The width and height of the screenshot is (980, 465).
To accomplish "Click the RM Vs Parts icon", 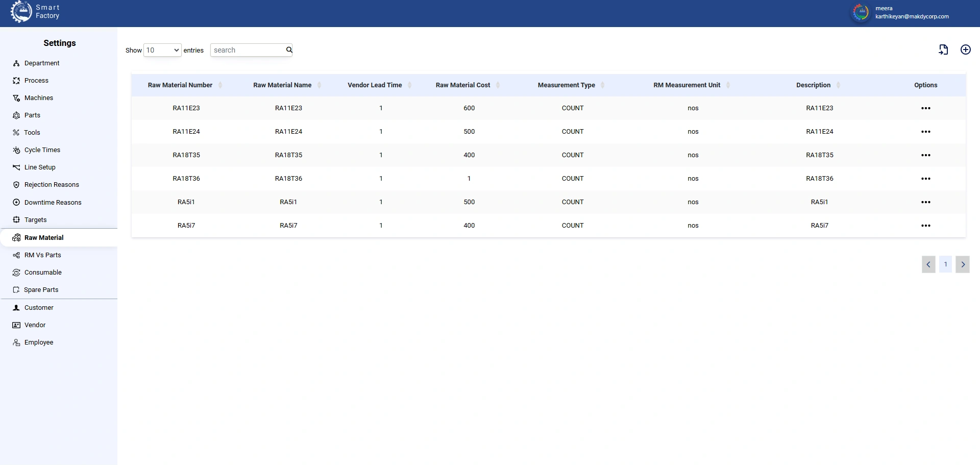I will pos(16,255).
